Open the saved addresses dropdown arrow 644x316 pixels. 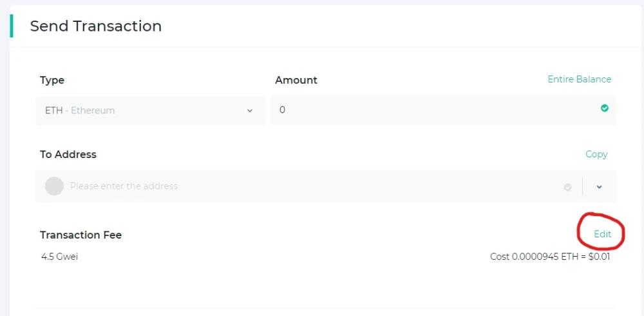pyautogui.click(x=599, y=187)
